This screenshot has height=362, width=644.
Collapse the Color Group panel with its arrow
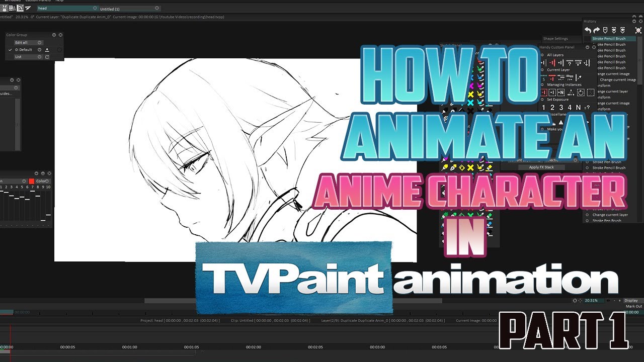click(x=54, y=35)
